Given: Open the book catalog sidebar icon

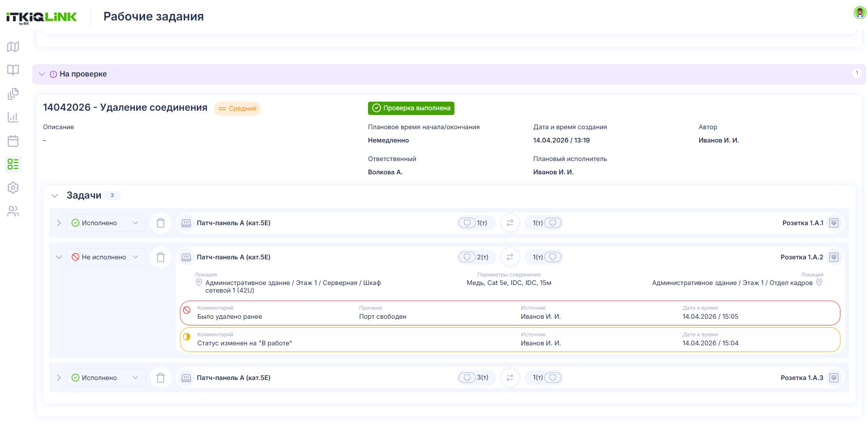Looking at the screenshot, I should (13, 70).
